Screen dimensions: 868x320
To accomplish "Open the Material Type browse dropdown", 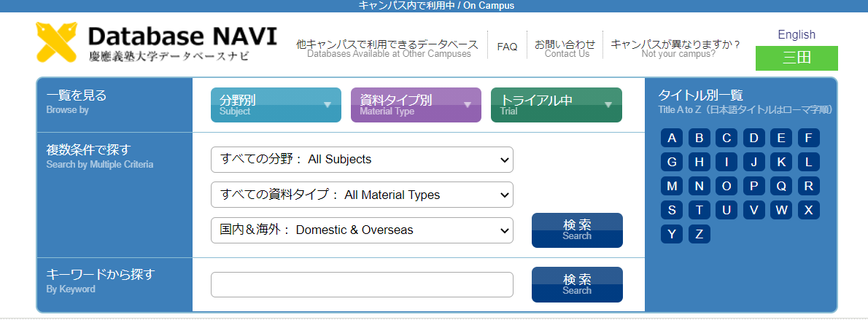I will pyautogui.click(x=416, y=105).
